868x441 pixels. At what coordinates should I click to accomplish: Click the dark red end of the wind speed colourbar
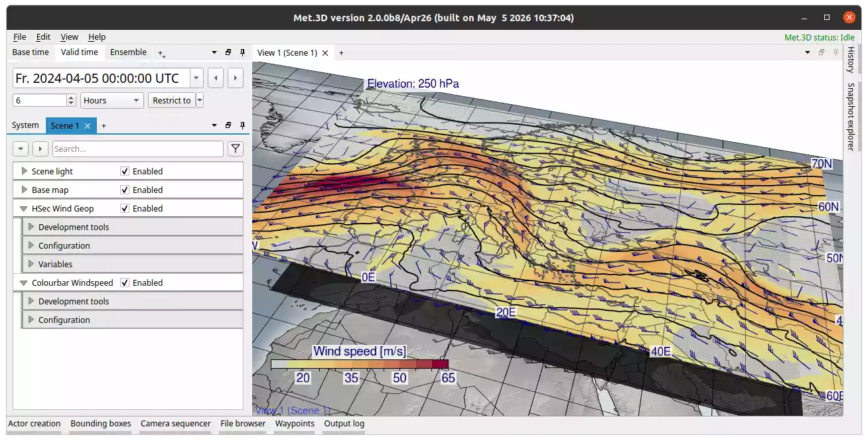(x=440, y=364)
